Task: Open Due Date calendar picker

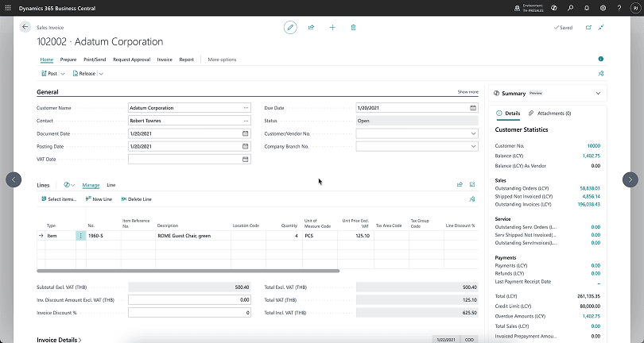Action: (473, 108)
